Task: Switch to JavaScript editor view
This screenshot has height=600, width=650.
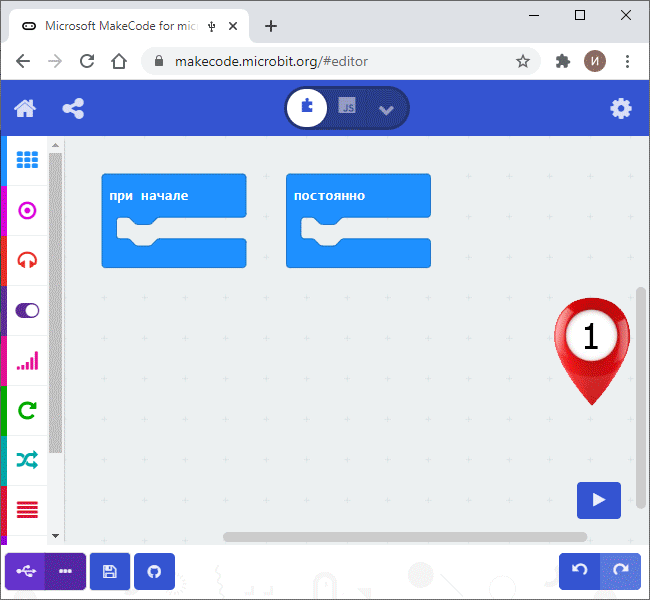Action: click(x=347, y=106)
